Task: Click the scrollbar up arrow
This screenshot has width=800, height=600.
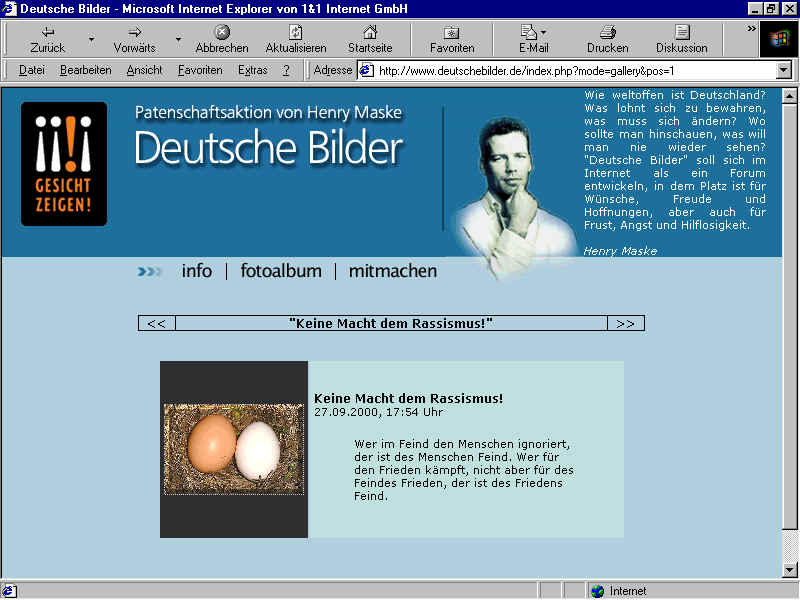Action: 789,96
